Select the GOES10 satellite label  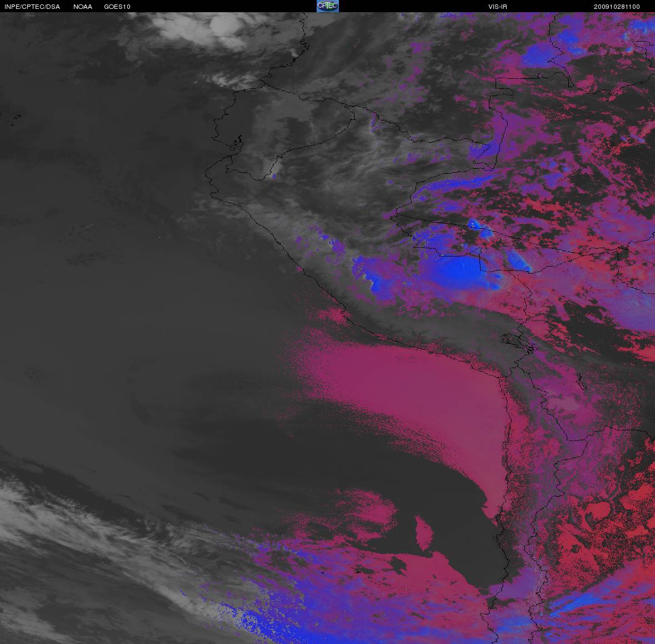[x=117, y=7]
